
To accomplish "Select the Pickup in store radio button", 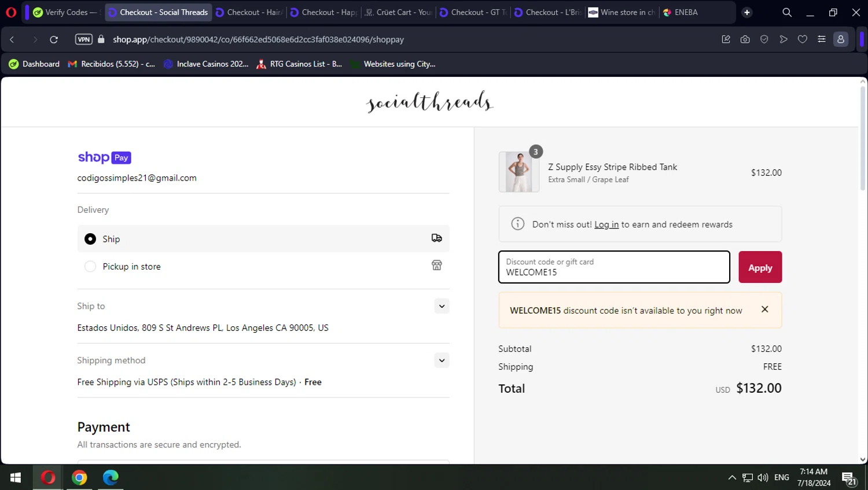I will point(90,267).
